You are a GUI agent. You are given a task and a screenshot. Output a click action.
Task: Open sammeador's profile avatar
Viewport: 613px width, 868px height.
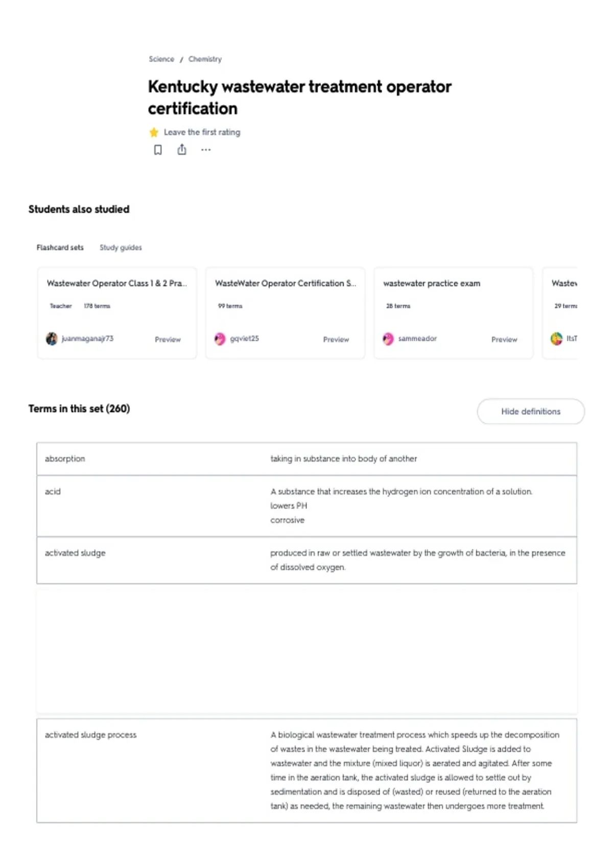tap(388, 339)
